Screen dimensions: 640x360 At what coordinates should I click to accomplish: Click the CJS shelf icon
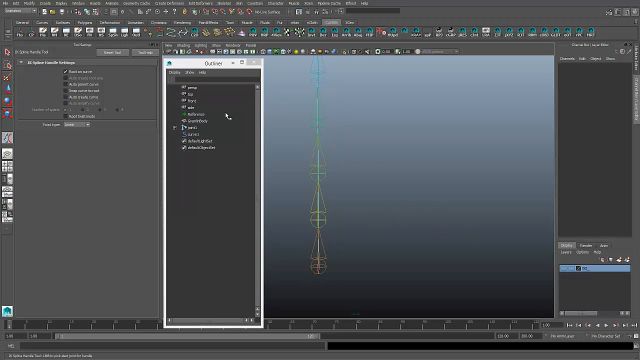pyautogui.click(x=195, y=32)
